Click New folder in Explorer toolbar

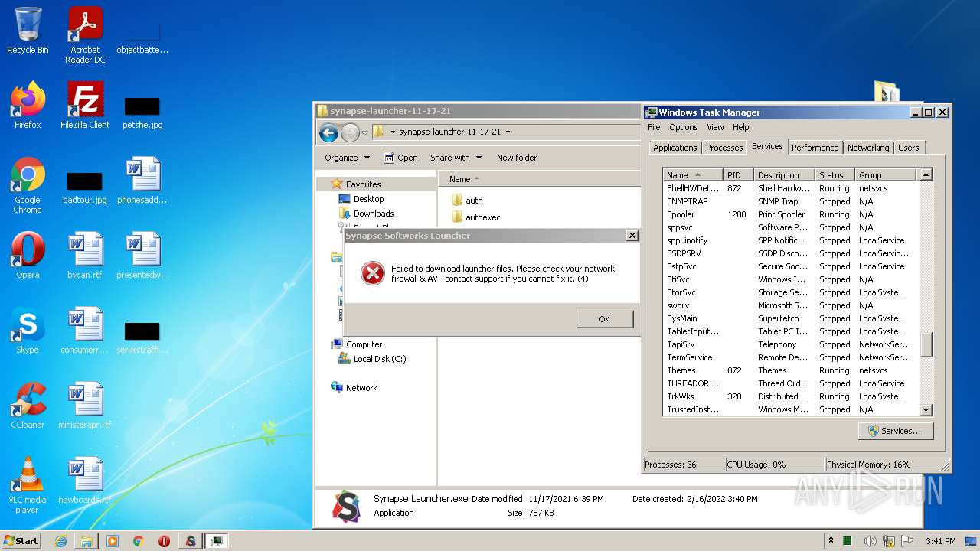[x=517, y=158]
